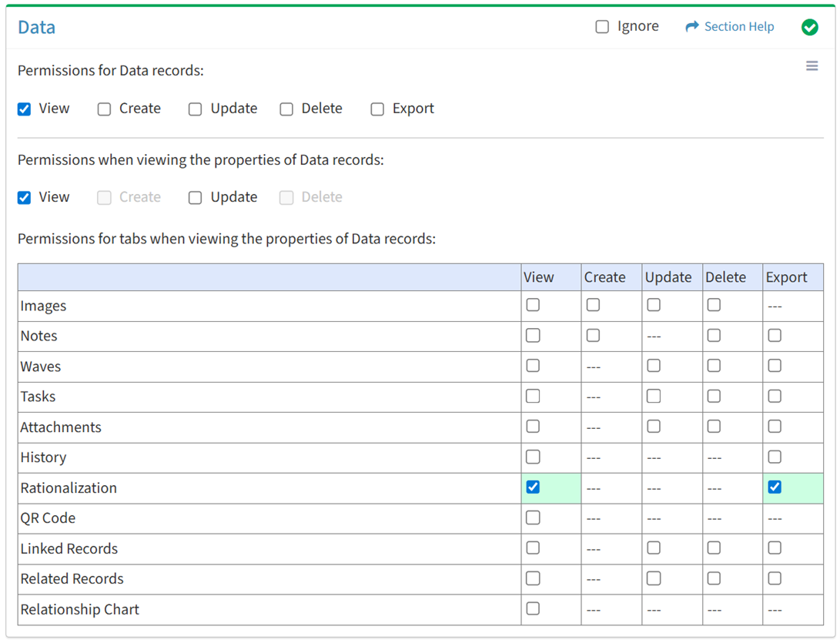Click the green checkmark status icon

[809, 27]
